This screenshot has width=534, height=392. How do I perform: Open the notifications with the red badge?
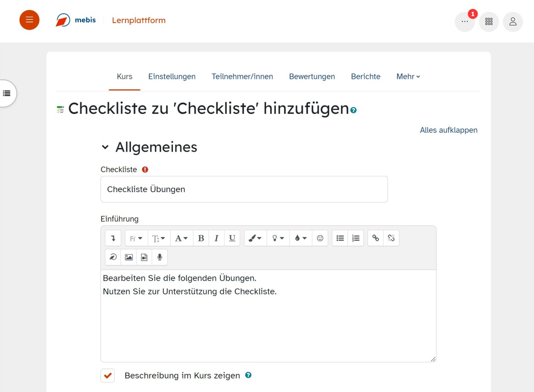[x=465, y=22]
